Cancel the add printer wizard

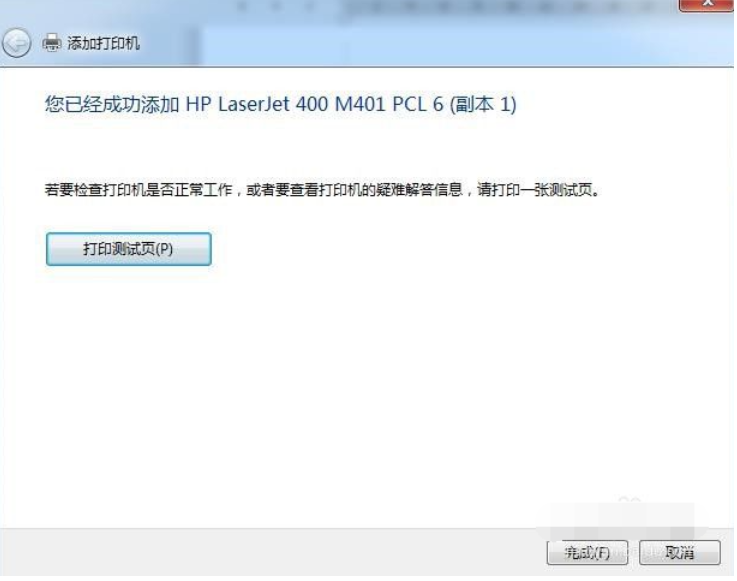pos(680,553)
